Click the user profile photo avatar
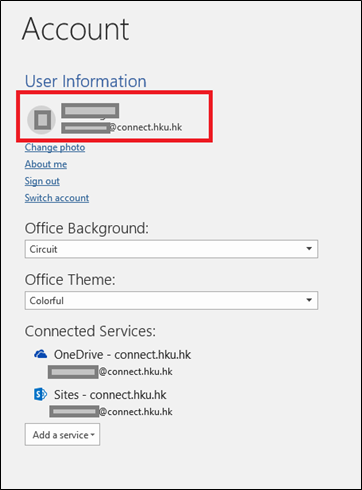 [x=41, y=120]
